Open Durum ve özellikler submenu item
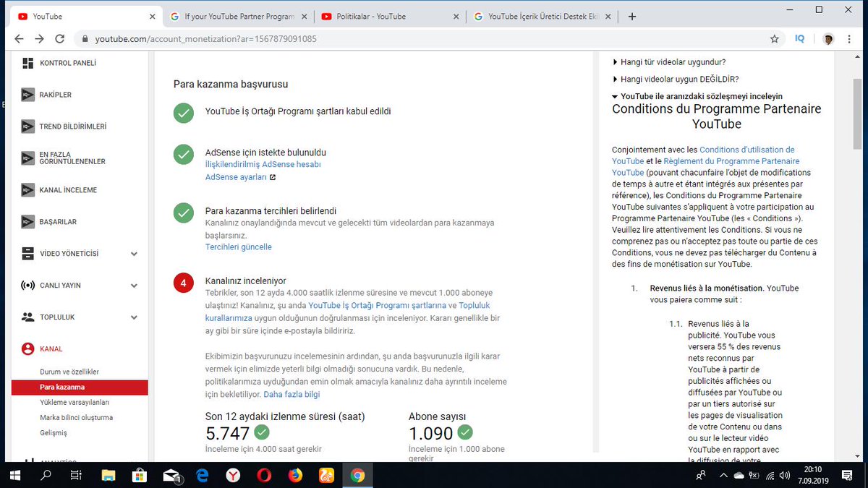This screenshot has height=488, width=868. point(69,372)
